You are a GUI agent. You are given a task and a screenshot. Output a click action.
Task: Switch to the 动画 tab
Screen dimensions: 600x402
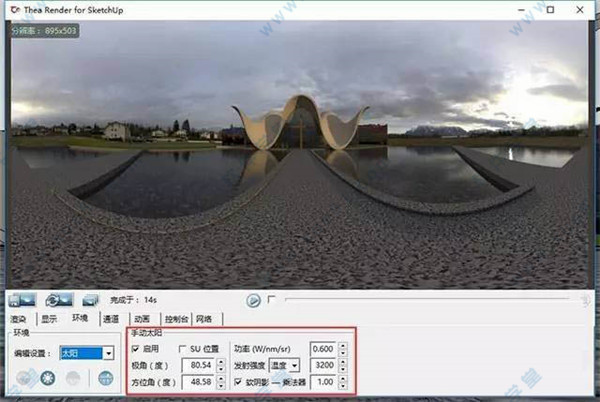(x=142, y=319)
